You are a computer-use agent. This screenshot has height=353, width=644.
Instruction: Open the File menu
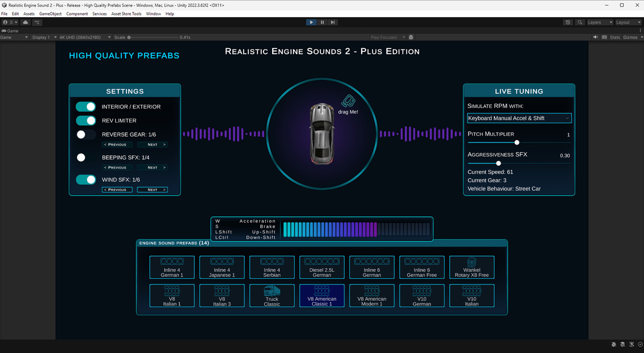[x=4, y=13]
